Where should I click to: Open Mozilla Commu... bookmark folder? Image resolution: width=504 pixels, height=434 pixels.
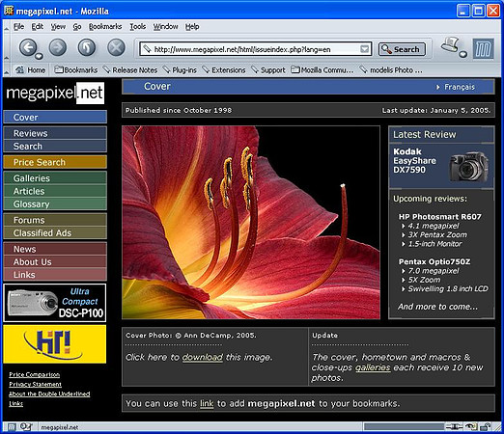322,69
